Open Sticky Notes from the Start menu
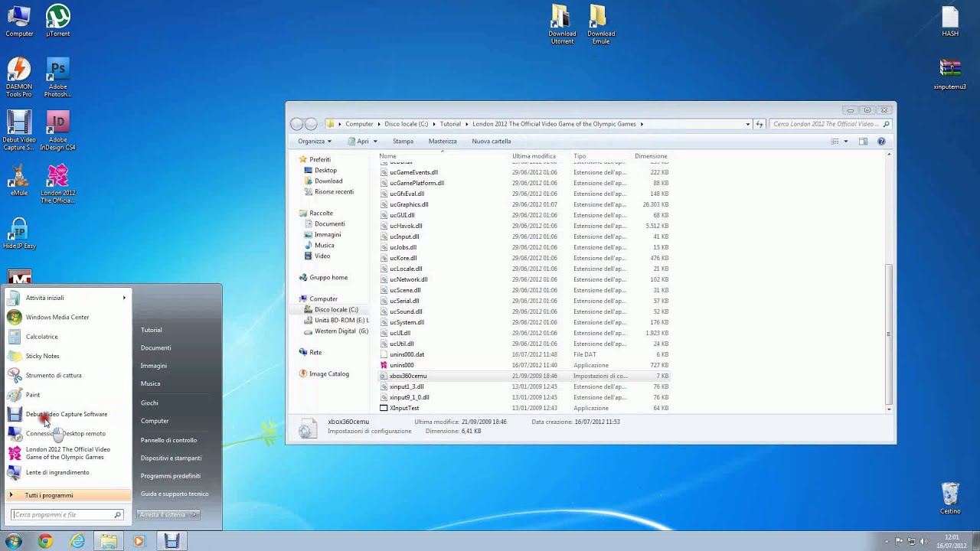980x551 pixels. (67, 356)
